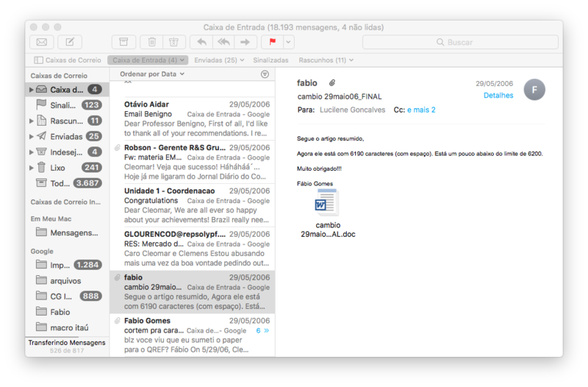588x387 pixels.
Task: Click the sender avatar F circle
Action: (534, 90)
